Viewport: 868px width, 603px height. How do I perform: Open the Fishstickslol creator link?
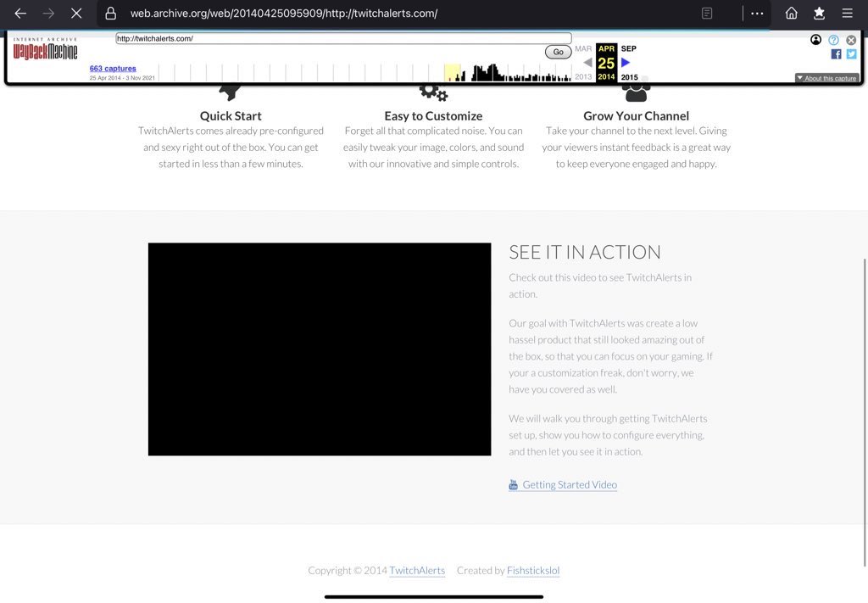pos(533,570)
